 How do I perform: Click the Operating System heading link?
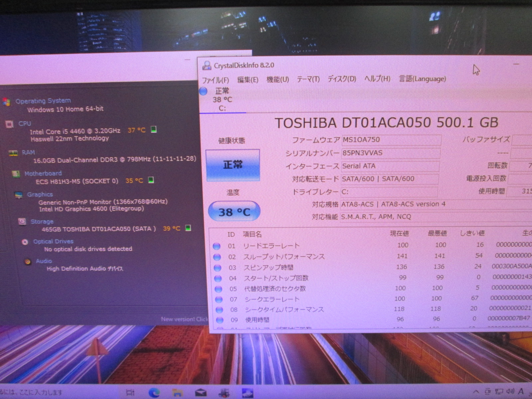pyautogui.click(x=43, y=101)
